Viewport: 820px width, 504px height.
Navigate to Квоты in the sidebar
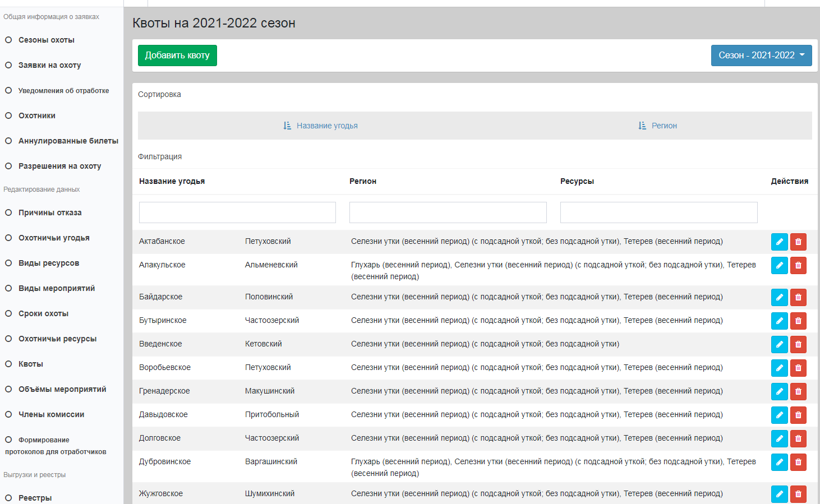coord(30,364)
